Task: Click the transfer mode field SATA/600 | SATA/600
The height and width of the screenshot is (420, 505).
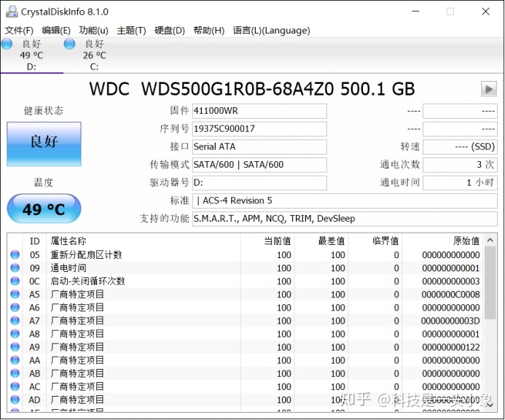Action: [259, 165]
